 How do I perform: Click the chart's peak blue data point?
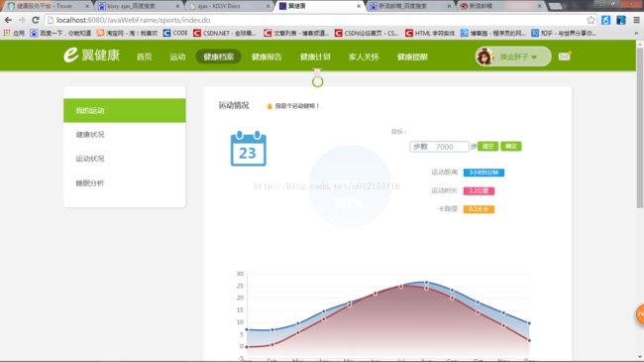pyautogui.click(x=426, y=283)
